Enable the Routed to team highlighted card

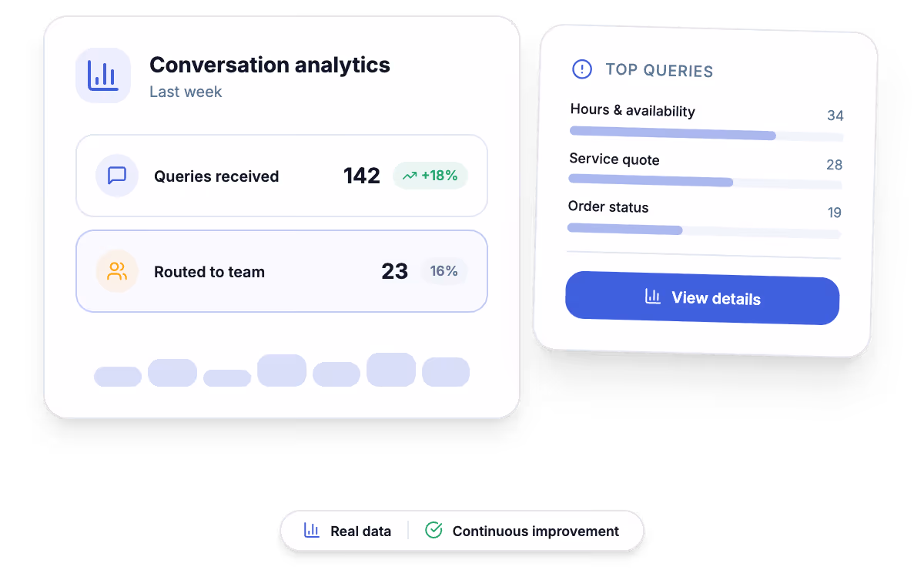click(282, 271)
